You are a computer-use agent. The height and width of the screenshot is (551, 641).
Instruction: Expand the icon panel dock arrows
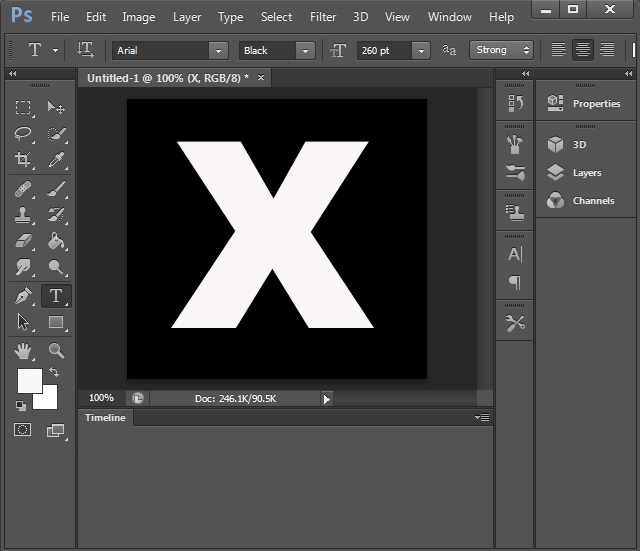pyautogui.click(x=525, y=74)
